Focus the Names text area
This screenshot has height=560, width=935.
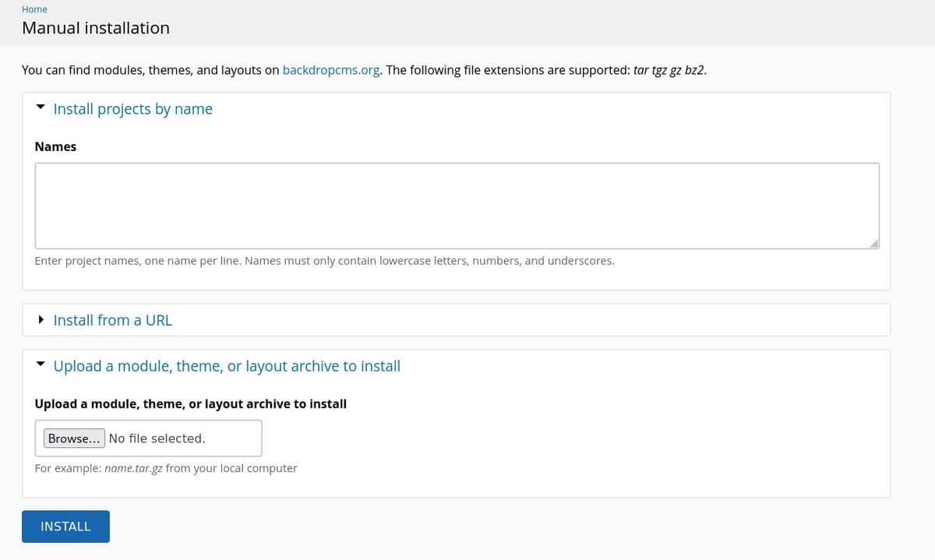457,206
